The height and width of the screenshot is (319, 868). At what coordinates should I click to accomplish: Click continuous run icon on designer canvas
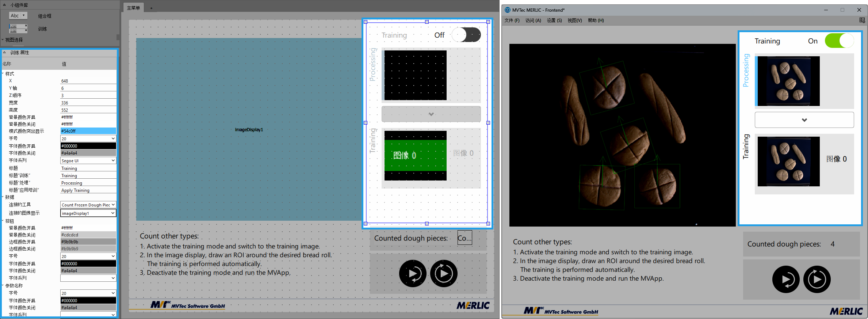point(444,274)
